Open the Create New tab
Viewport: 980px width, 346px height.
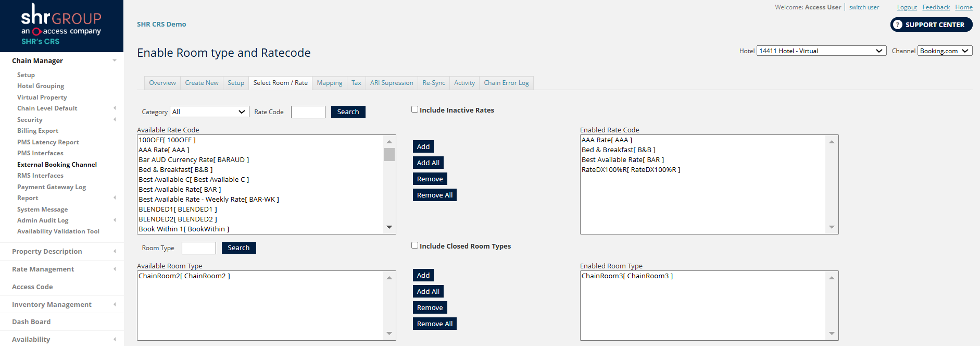pos(202,83)
